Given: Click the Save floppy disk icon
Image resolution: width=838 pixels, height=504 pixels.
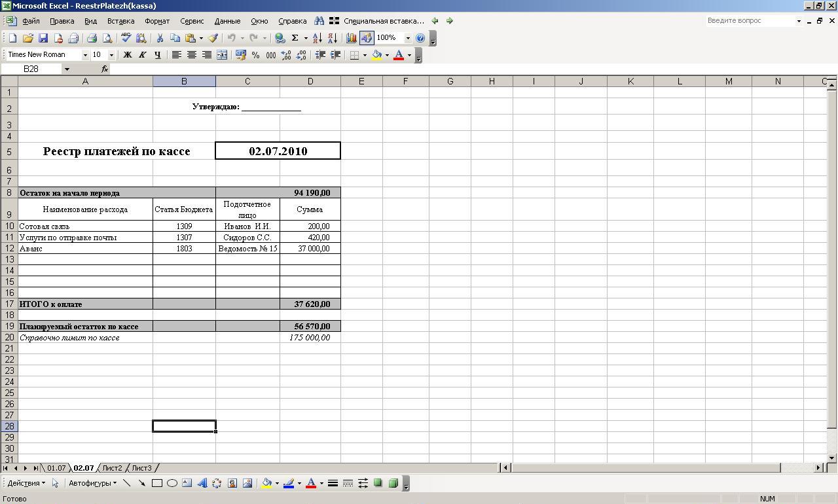Looking at the screenshot, I should tap(43, 38).
